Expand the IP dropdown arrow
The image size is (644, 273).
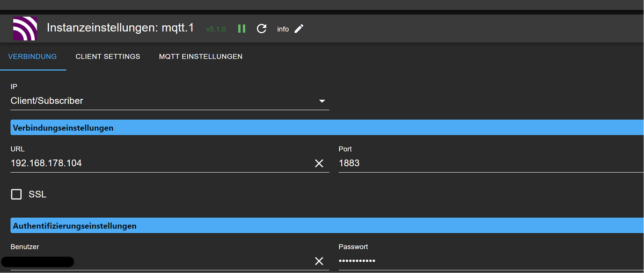322,101
